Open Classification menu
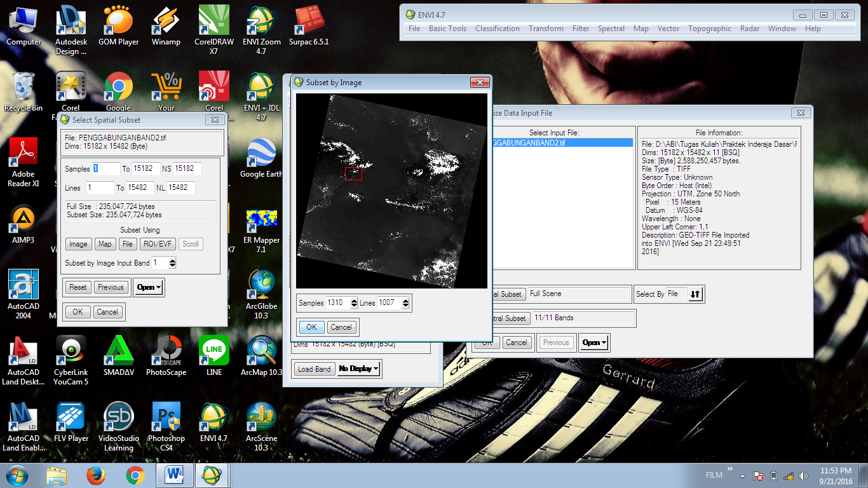 [x=498, y=29]
